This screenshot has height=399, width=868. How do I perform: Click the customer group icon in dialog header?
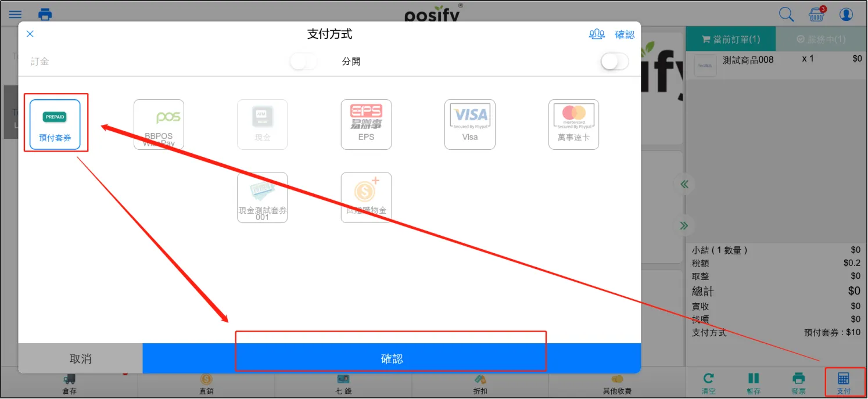tap(597, 34)
